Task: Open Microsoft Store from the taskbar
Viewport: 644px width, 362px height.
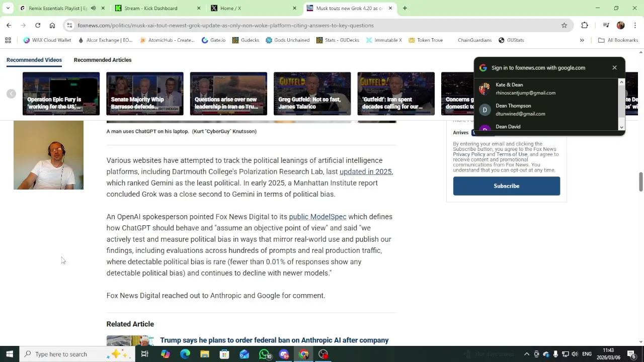Action: click(x=224, y=354)
